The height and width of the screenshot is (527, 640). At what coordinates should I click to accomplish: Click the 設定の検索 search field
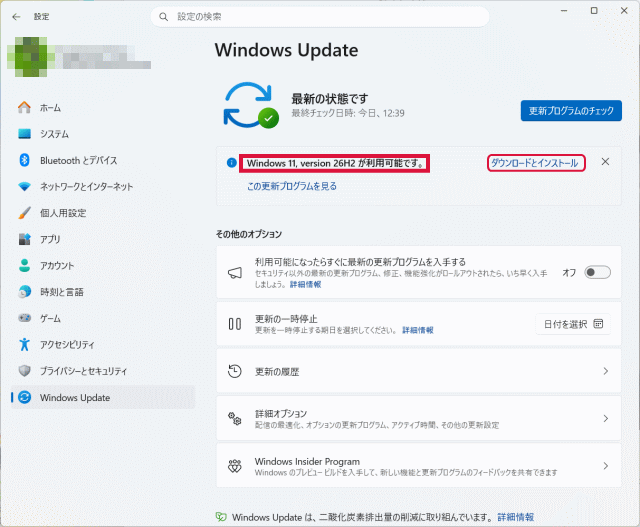[320, 17]
